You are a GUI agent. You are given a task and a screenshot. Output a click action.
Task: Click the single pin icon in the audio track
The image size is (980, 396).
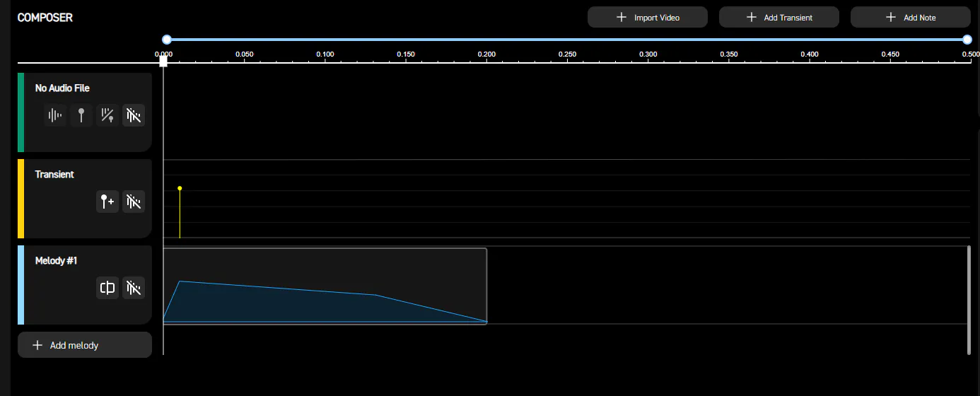pyautogui.click(x=81, y=115)
